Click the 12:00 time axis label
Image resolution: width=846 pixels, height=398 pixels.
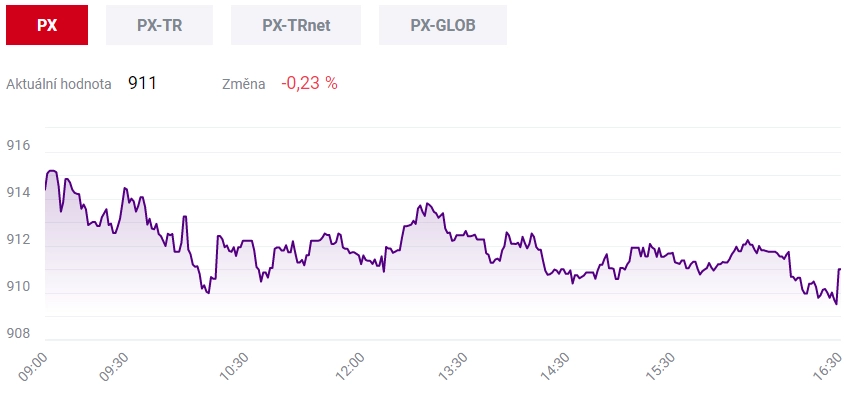(x=349, y=366)
